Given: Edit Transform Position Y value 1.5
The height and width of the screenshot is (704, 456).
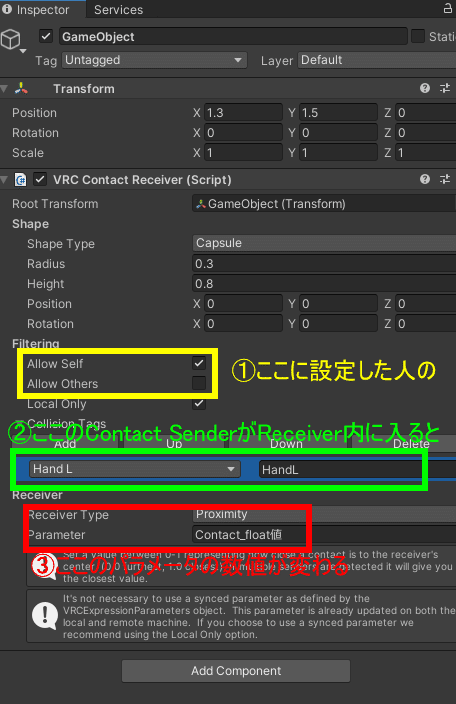Looking at the screenshot, I should click(338, 113).
